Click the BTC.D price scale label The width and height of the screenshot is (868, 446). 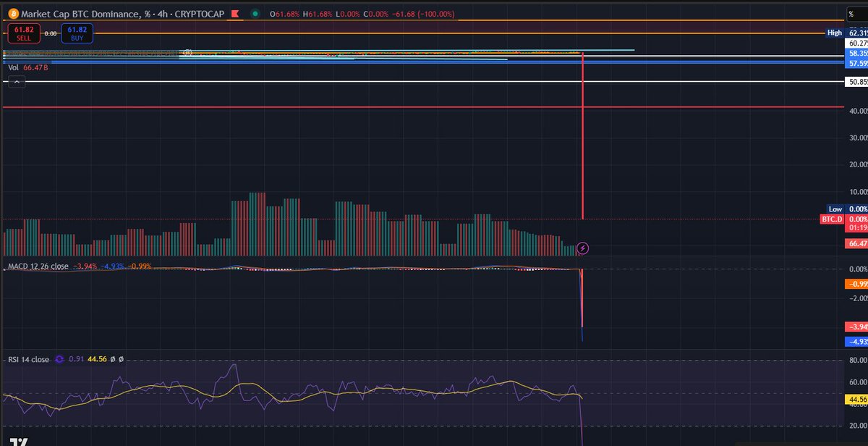[832, 219]
